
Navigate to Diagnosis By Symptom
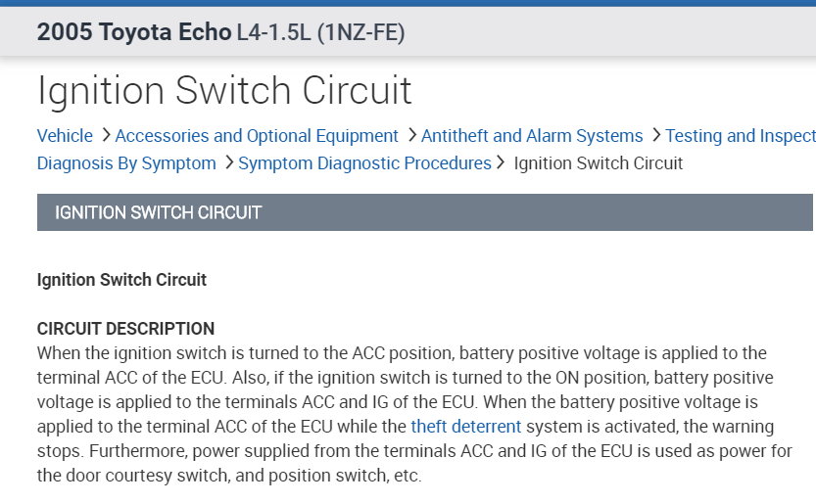(x=126, y=163)
